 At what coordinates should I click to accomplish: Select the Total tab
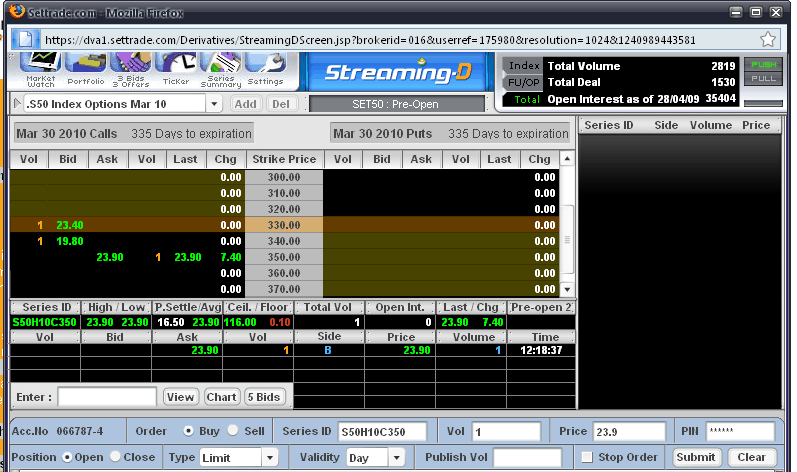pyautogui.click(x=524, y=99)
